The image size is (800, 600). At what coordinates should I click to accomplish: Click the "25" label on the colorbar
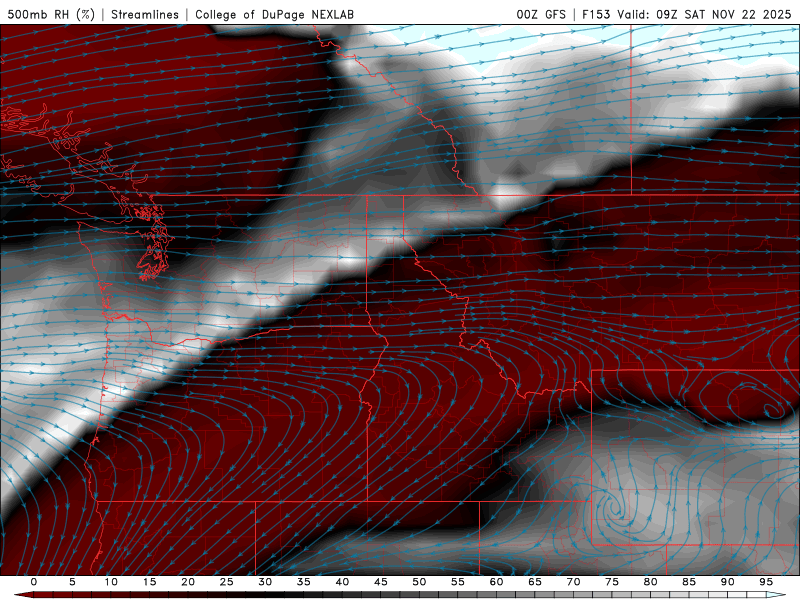[x=227, y=582]
